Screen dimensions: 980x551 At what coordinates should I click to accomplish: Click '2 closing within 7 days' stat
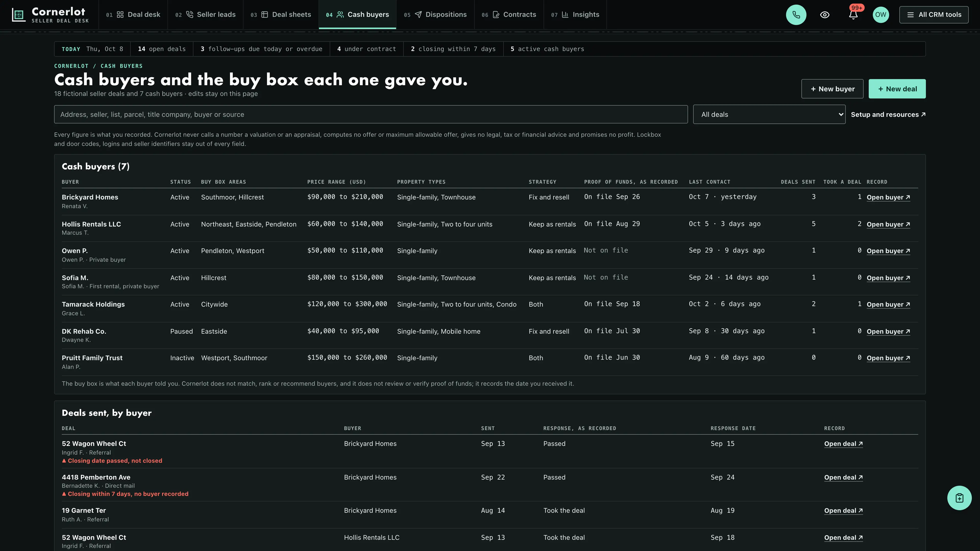453,49
